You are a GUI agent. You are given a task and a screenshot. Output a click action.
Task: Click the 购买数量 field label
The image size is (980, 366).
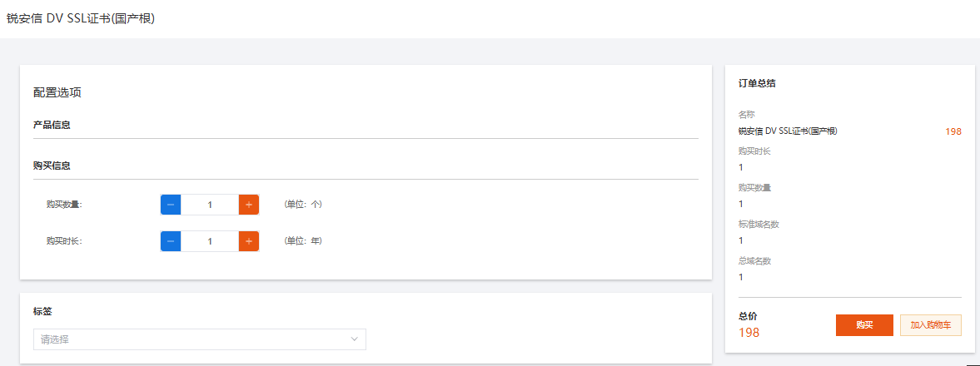[x=64, y=205]
